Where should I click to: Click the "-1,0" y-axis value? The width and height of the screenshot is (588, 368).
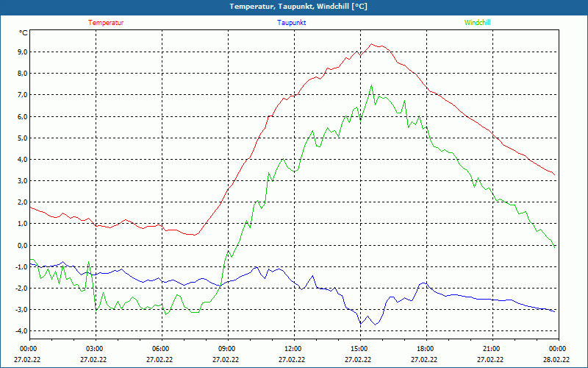tap(21, 266)
